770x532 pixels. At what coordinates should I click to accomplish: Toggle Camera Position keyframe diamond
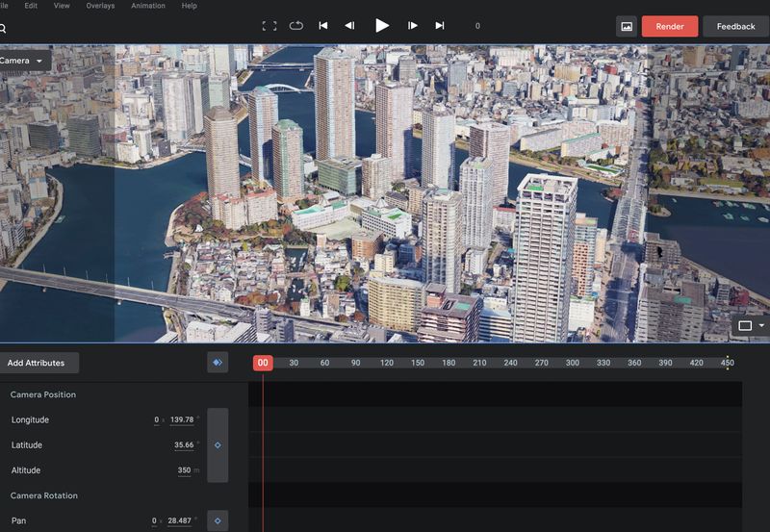coord(218,445)
